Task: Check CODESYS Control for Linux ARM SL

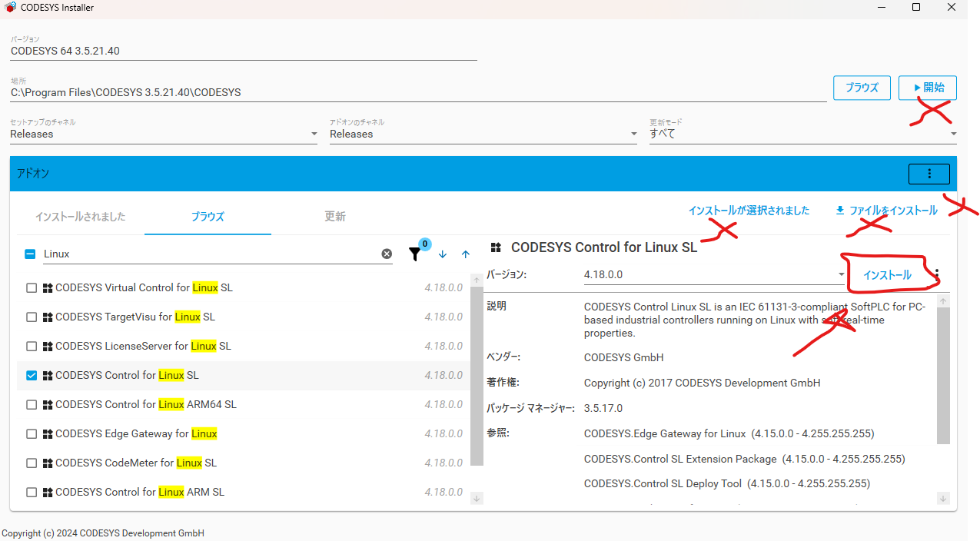Action: (x=32, y=493)
